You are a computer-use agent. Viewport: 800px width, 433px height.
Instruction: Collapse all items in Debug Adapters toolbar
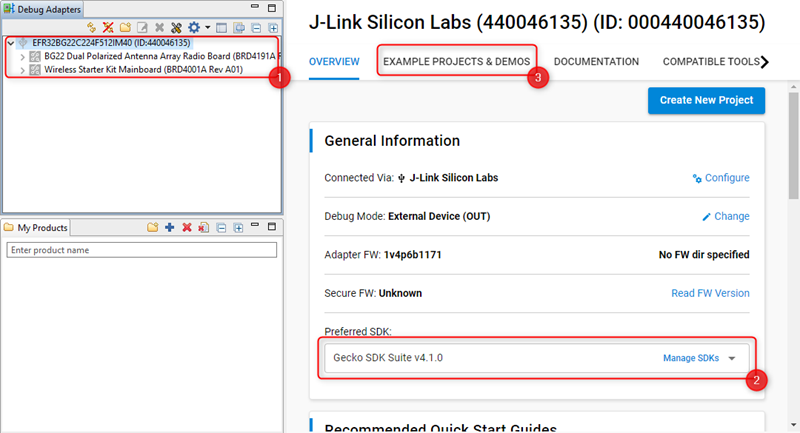[x=256, y=27]
